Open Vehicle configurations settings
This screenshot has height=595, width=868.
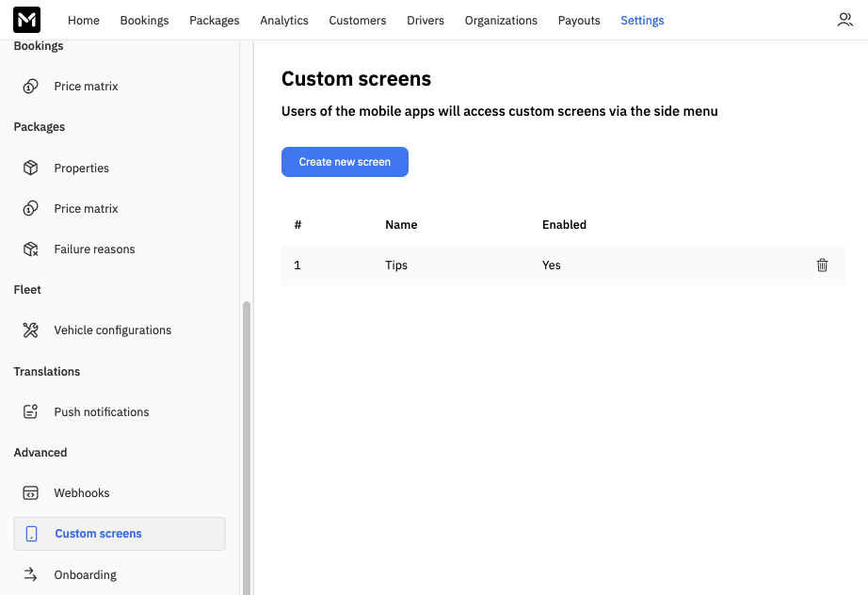(113, 330)
